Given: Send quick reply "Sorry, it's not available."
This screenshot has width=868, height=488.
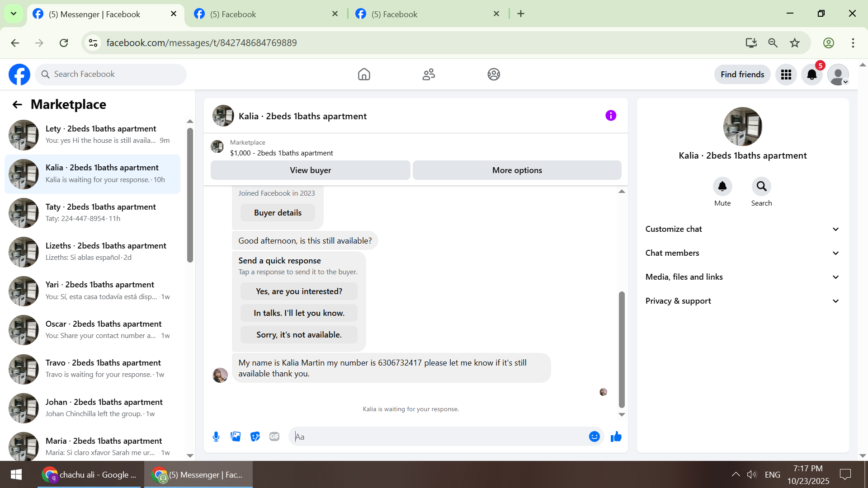Looking at the screenshot, I should point(299,335).
